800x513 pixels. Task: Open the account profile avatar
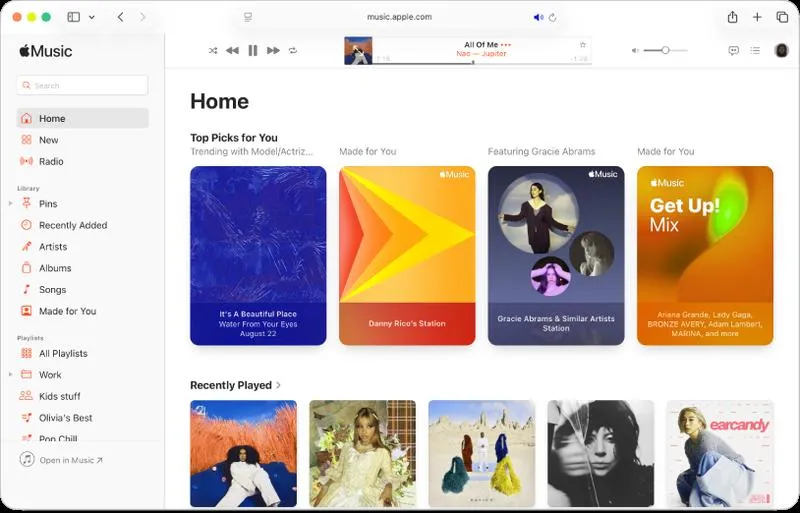click(x=781, y=51)
